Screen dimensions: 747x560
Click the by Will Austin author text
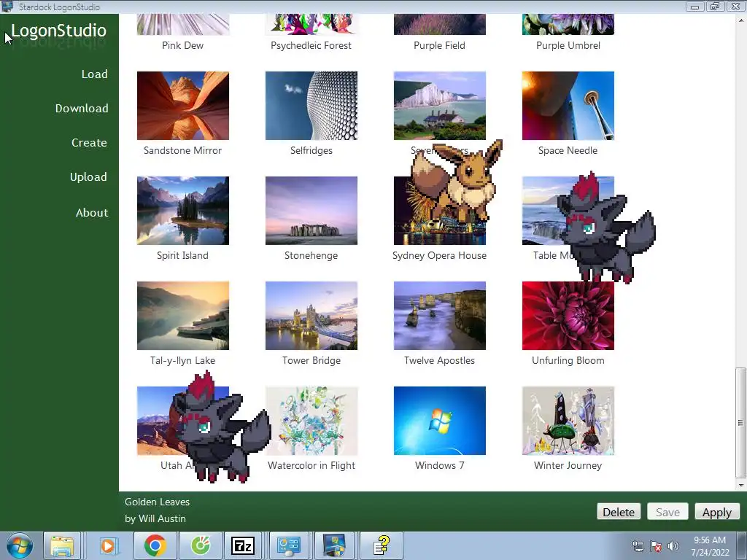point(155,518)
